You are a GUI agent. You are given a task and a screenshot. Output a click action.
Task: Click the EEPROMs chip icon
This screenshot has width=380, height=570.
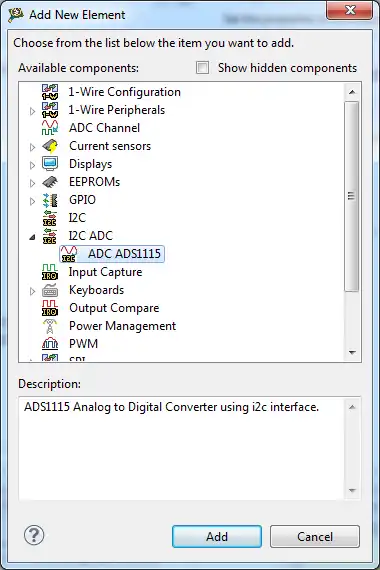pos(50,182)
